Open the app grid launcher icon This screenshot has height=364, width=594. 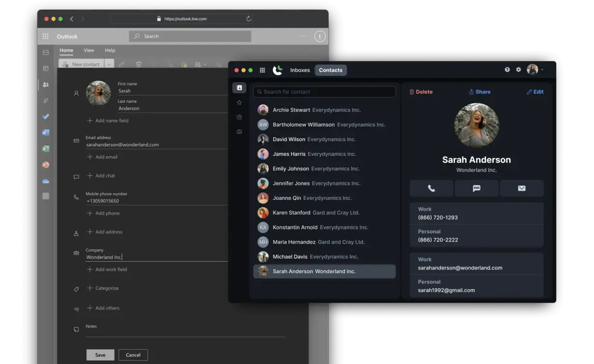click(x=262, y=70)
